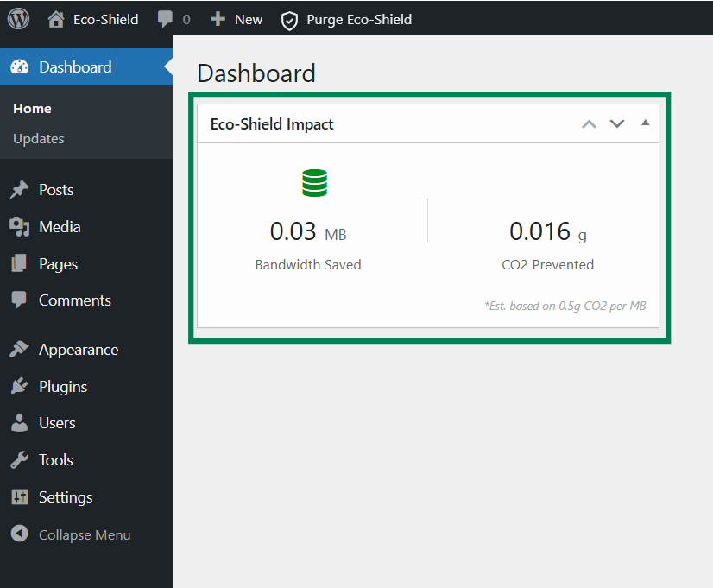Open the Tools menu
The image size is (713, 588).
[56, 460]
